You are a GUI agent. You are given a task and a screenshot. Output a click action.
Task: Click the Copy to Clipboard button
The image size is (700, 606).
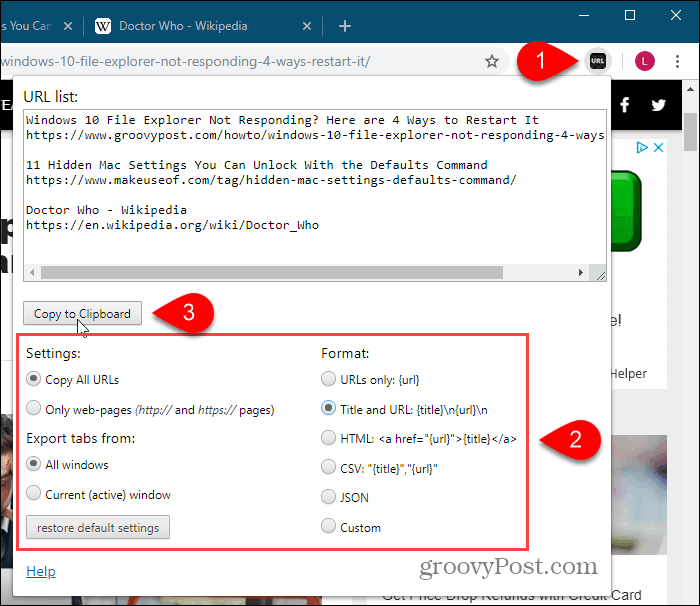(x=82, y=313)
